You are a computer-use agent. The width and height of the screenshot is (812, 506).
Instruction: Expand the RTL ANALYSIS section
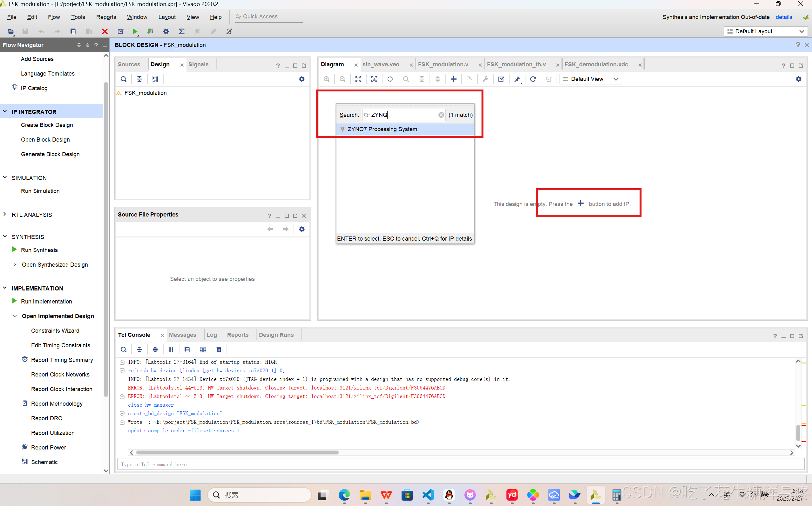click(x=5, y=215)
